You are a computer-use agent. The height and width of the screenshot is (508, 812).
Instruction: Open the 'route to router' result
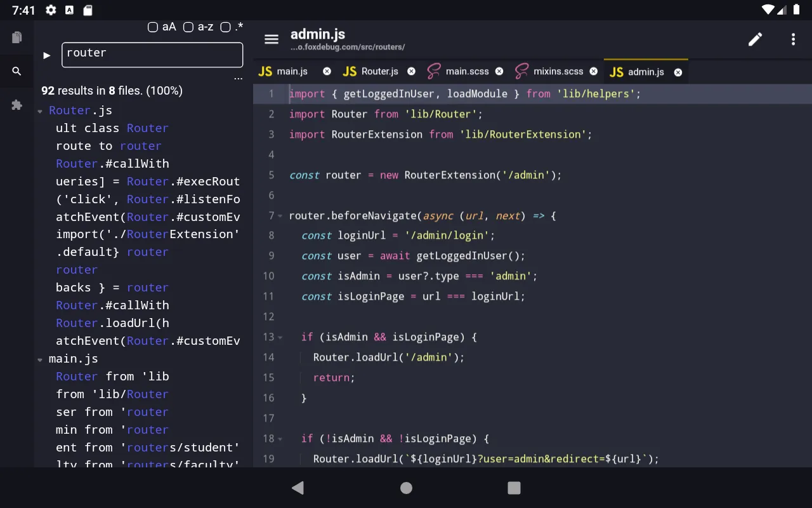click(x=108, y=146)
